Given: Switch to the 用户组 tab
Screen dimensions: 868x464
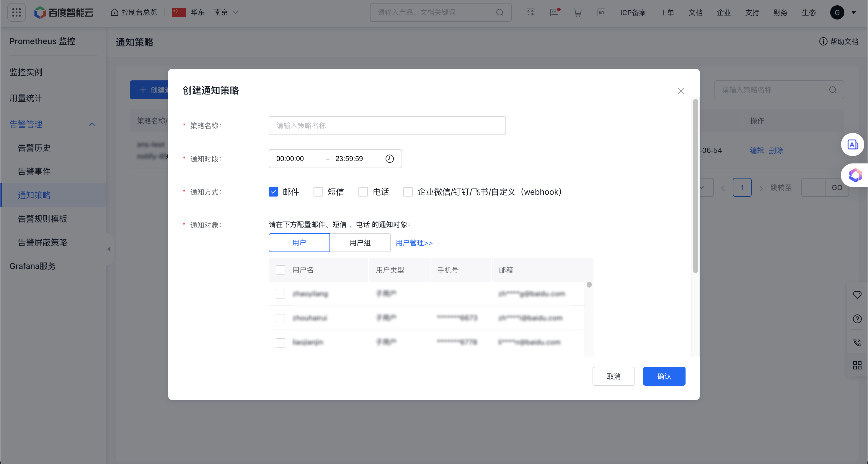Looking at the screenshot, I should pos(360,242).
